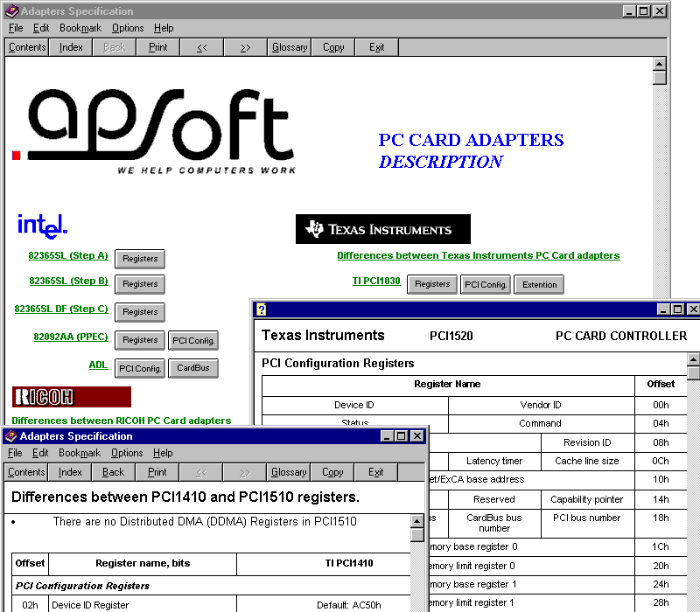Screen dimensions: 700x612
Task: Open Edit menu in front Differences window
Action: [x=40, y=453]
